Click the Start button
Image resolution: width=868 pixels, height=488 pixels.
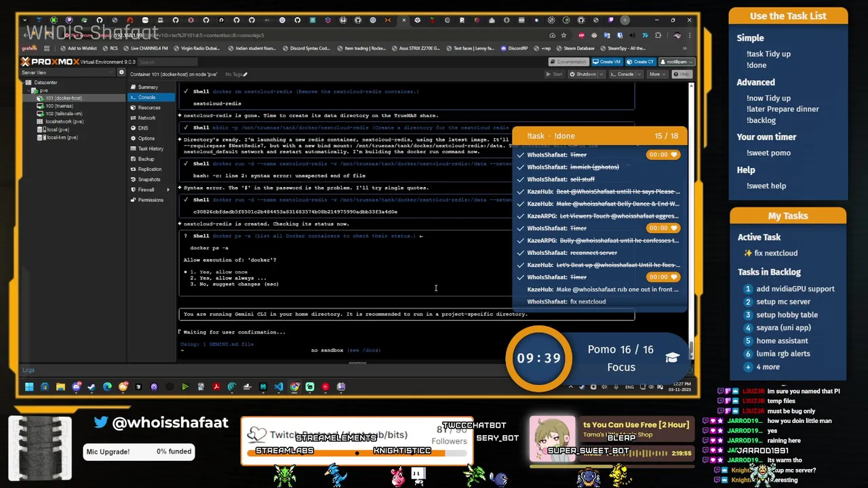tap(555, 74)
